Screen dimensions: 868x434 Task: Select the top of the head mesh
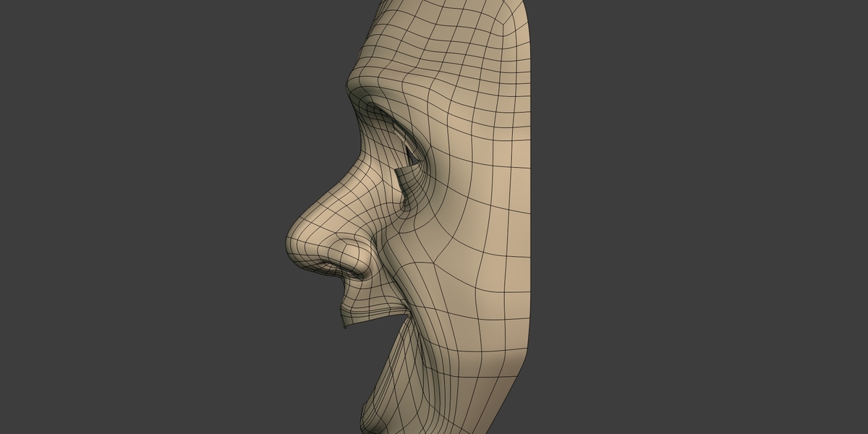(448, 9)
